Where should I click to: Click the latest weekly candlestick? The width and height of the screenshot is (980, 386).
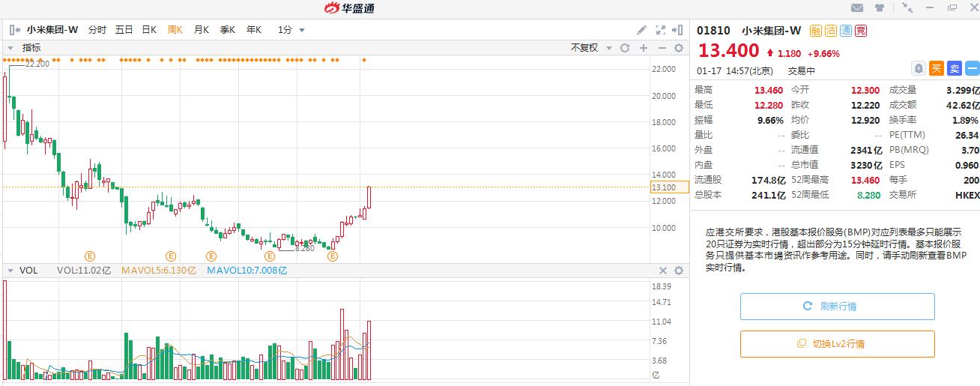click(x=369, y=197)
